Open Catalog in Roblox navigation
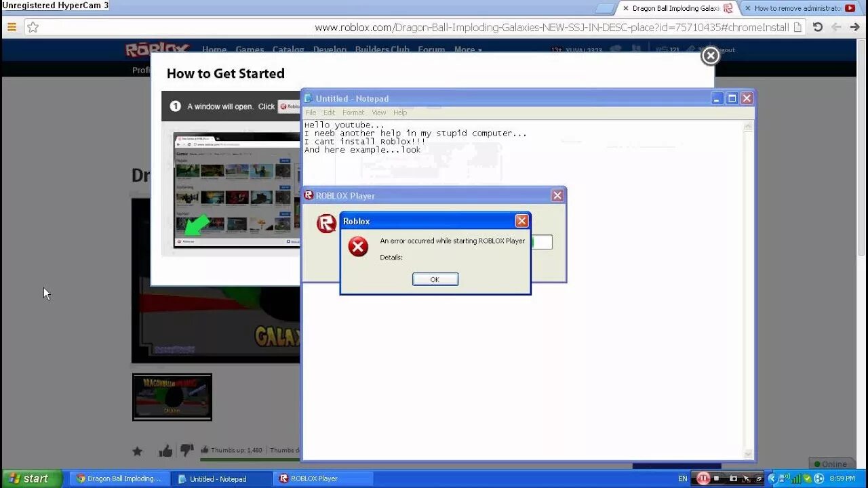Image resolution: width=868 pixels, height=488 pixels. (288, 49)
